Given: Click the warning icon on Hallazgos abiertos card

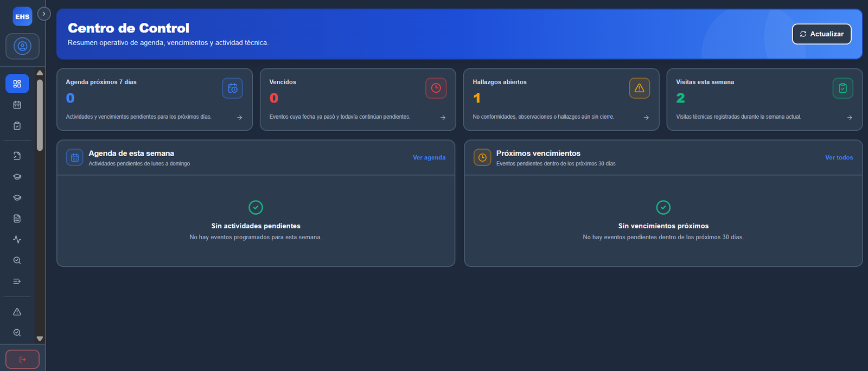Looking at the screenshot, I should click(640, 88).
